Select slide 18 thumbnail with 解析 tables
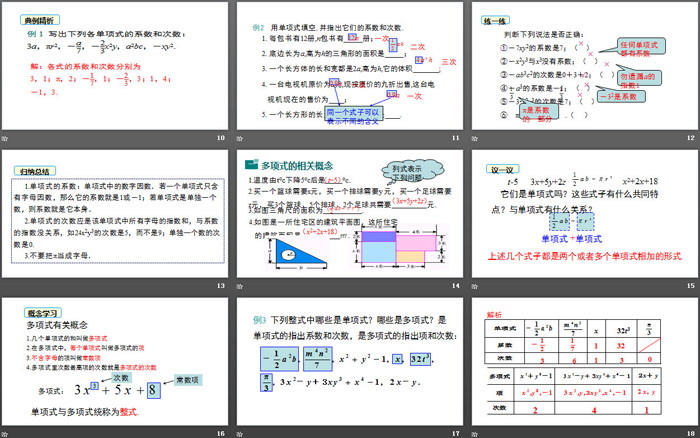 (x=585, y=362)
